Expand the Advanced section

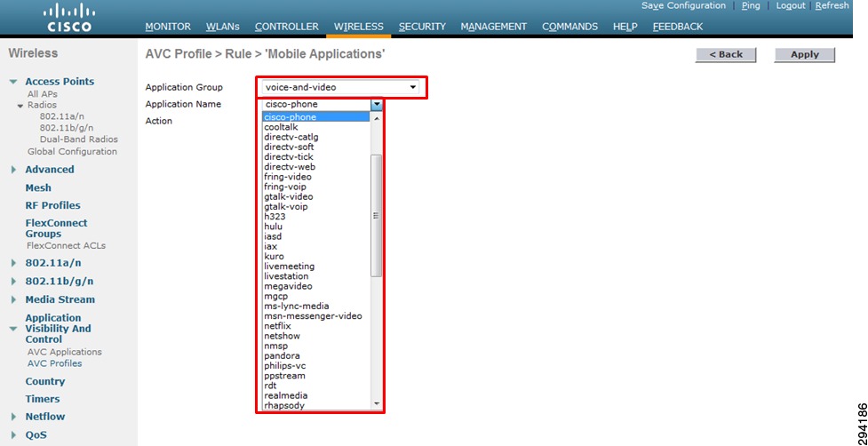click(14, 170)
